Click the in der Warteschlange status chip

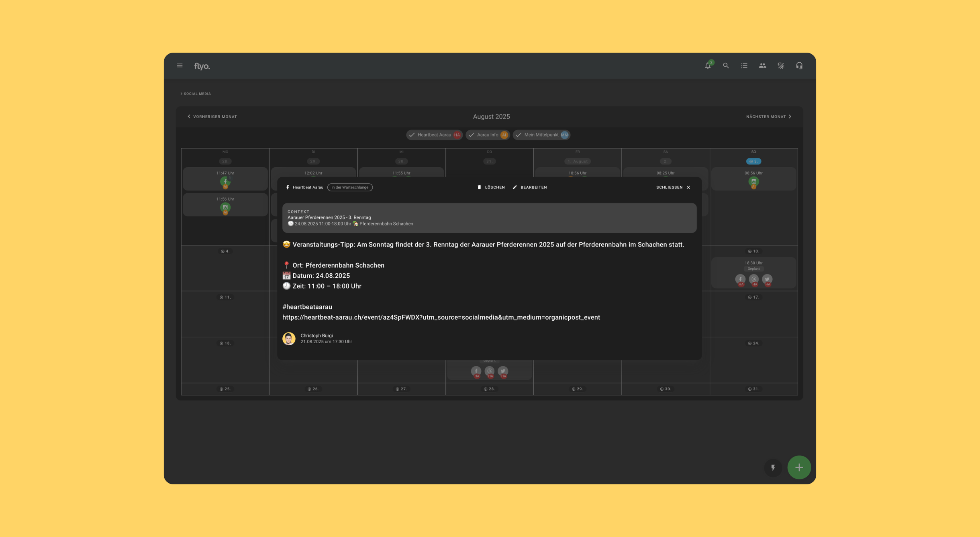[x=350, y=187]
